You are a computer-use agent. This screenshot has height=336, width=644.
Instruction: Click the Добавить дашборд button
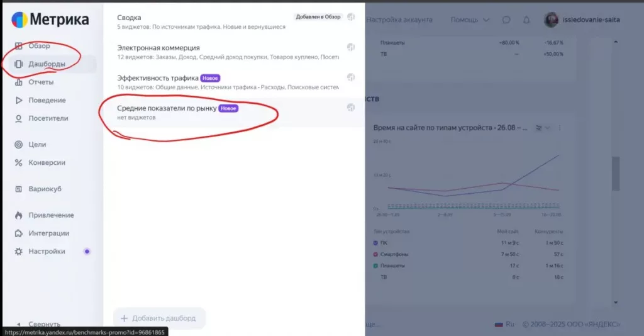click(x=159, y=318)
